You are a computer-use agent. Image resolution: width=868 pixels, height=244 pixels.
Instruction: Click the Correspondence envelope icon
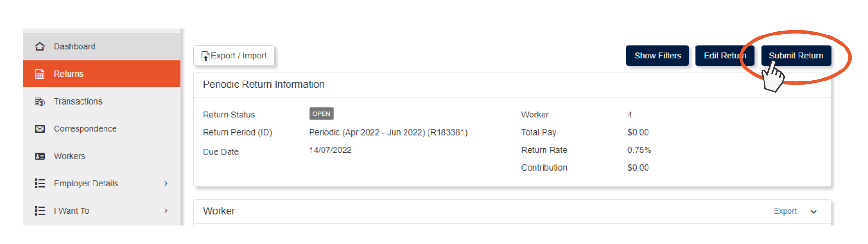(x=40, y=128)
